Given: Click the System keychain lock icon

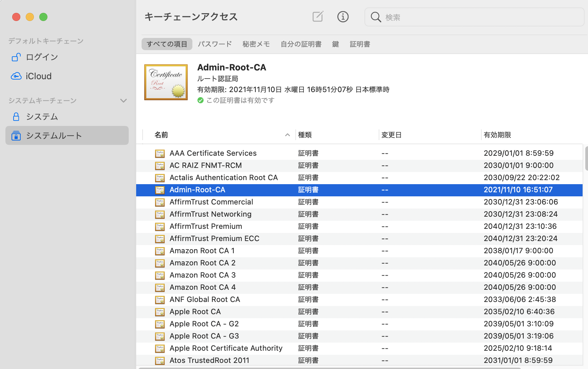Looking at the screenshot, I should click(x=16, y=117).
